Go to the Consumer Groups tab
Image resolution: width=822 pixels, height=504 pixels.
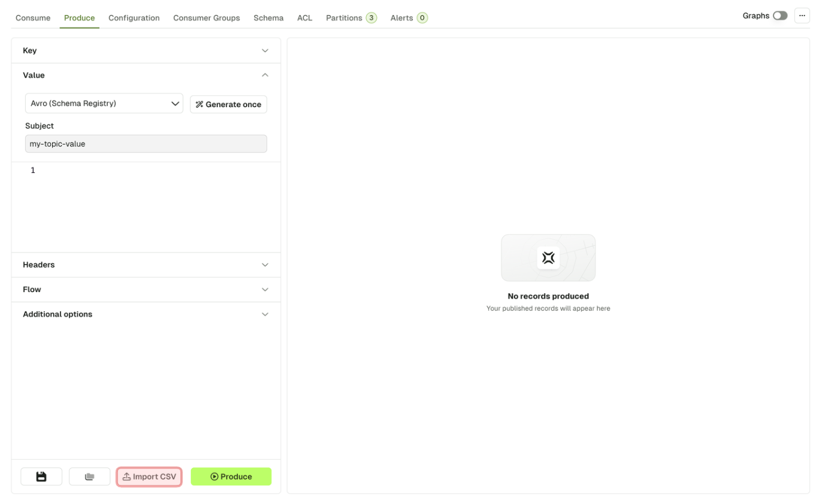[207, 18]
